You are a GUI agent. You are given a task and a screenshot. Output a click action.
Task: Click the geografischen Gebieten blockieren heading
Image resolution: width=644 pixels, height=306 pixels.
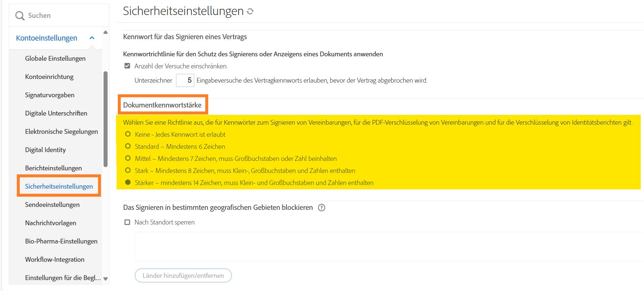(x=218, y=208)
